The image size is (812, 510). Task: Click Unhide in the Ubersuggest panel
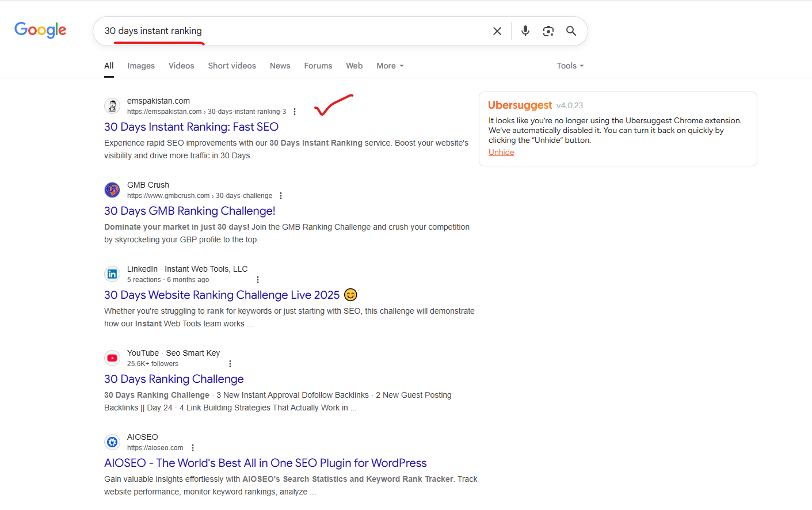click(501, 152)
